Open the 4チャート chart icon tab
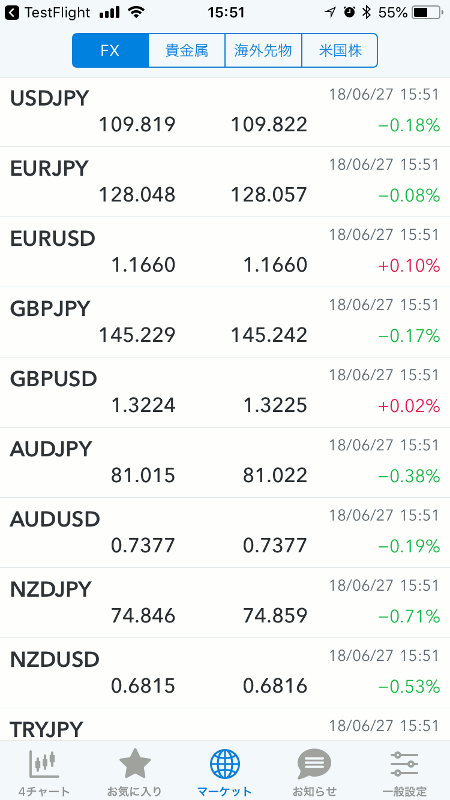Image resolution: width=450 pixels, height=800 pixels. 44,764
